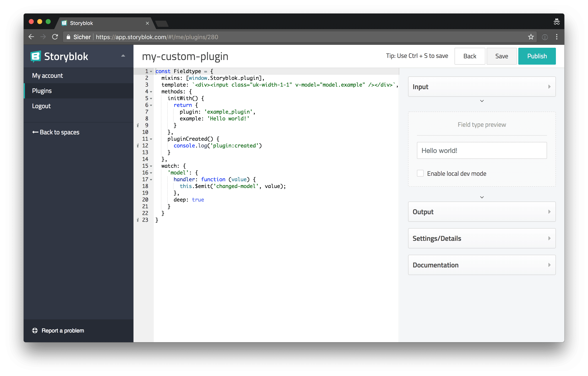Click Back to spaces link
588x376 pixels.
[56, 132]
